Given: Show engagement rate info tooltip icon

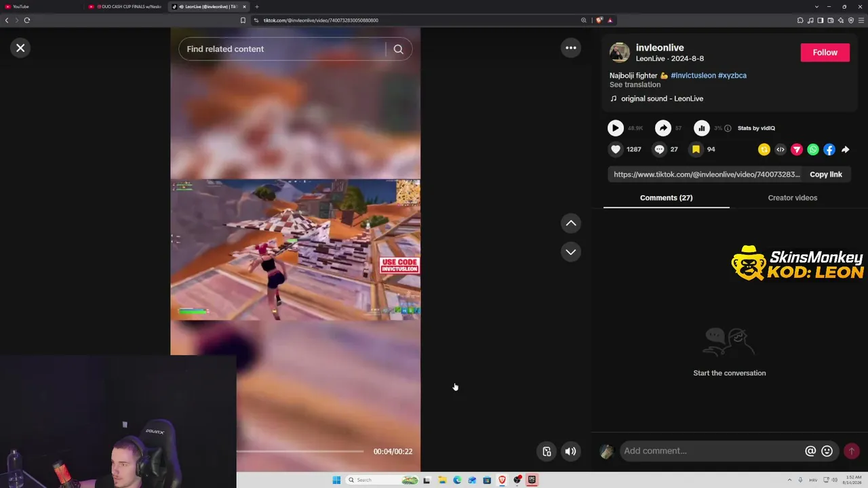Looking at the screenshot, I should (728, 128).
